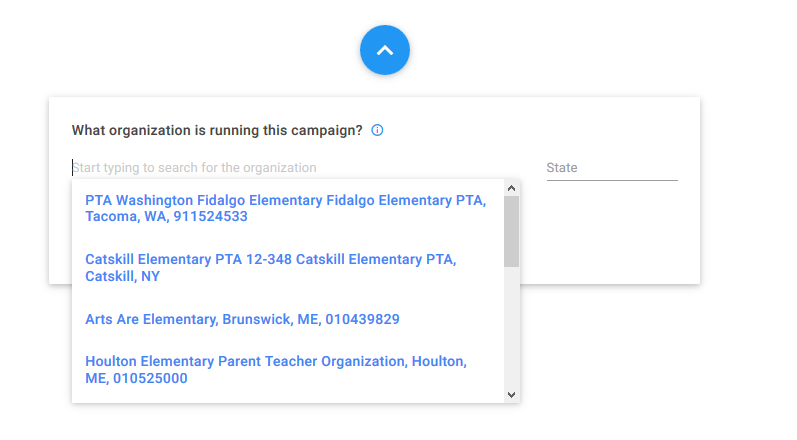Viewport: 797px width, 440px height.
Task: Click the 'Start typing to search' placeholder text
Action: (194, 168)
